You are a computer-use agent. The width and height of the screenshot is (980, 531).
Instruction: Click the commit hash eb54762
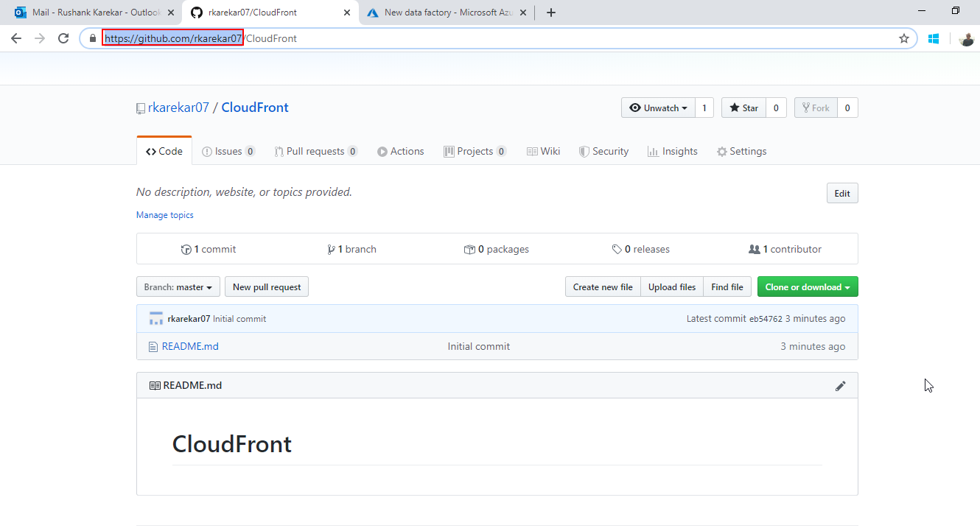click(766, 319)
